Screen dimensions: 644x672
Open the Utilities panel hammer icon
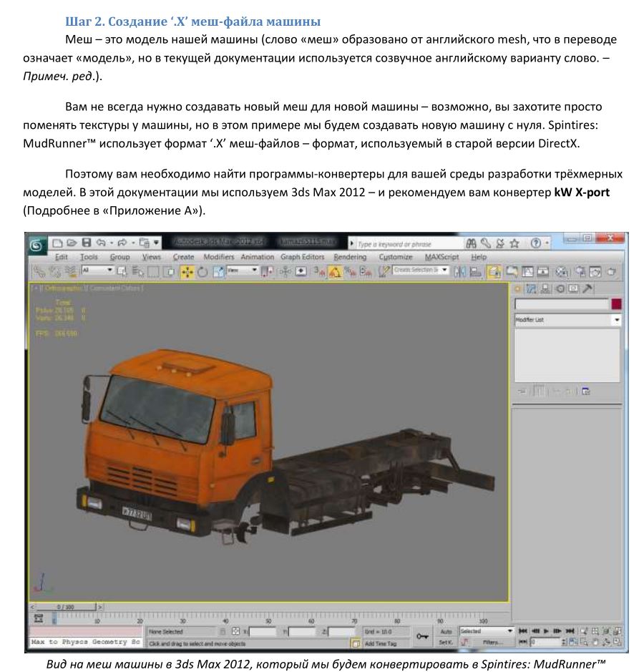point(588,288)
